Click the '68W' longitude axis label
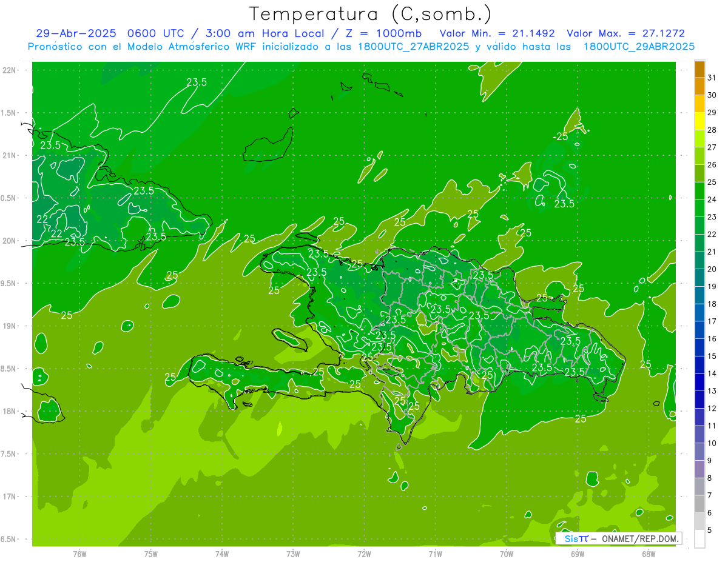 click(x=649, y=554)
